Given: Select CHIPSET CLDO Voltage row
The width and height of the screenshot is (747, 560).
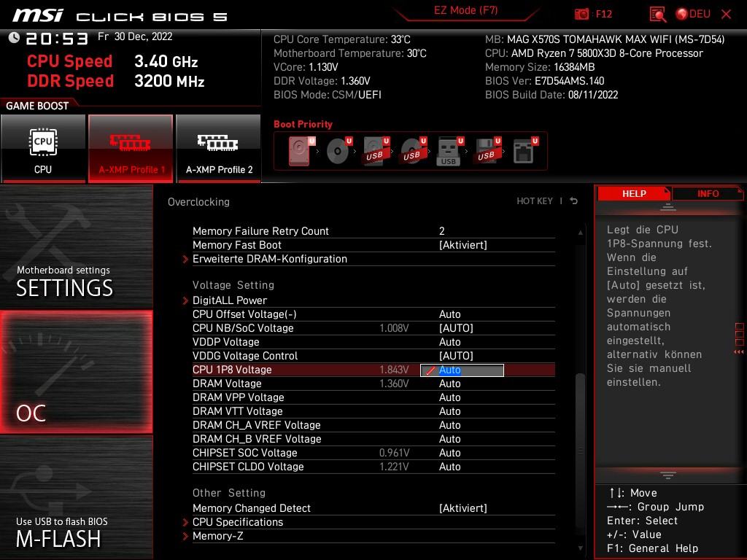Looking at the screenshot, I should (373, 467).
